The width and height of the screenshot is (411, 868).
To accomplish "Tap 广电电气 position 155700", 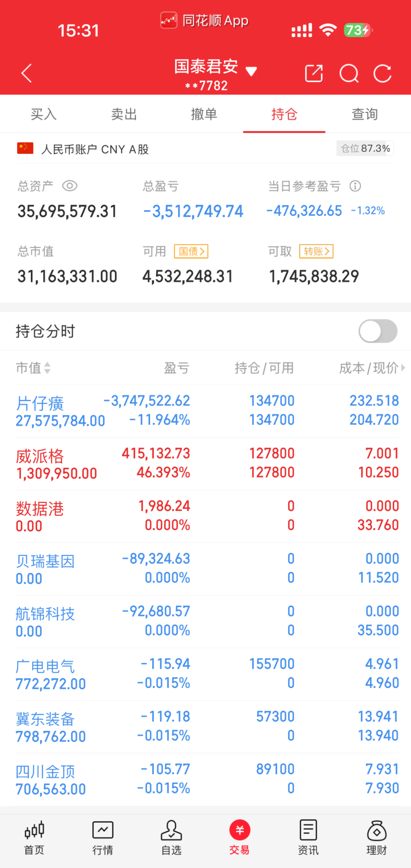I will [272, 664].
